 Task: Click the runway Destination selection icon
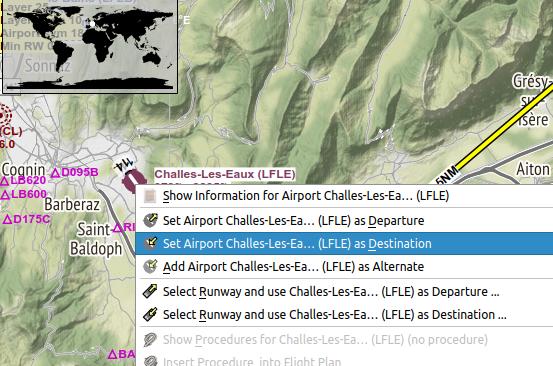(x=150, y=315)
